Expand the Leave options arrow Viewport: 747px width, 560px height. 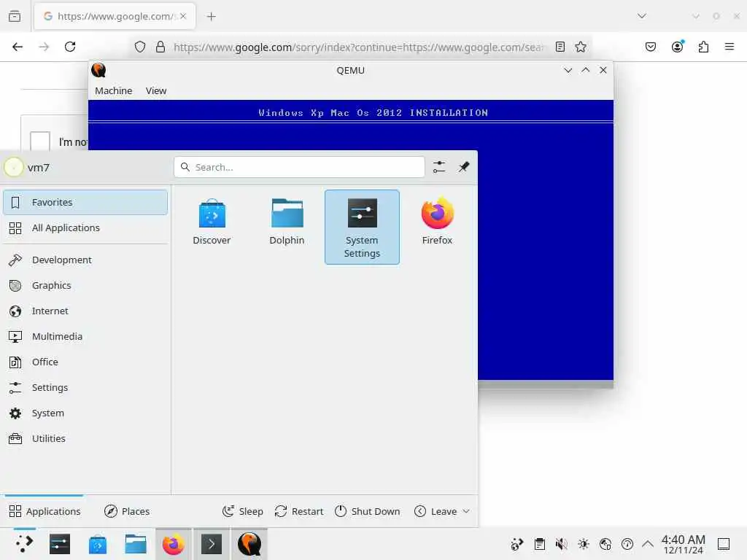[466, 511]
